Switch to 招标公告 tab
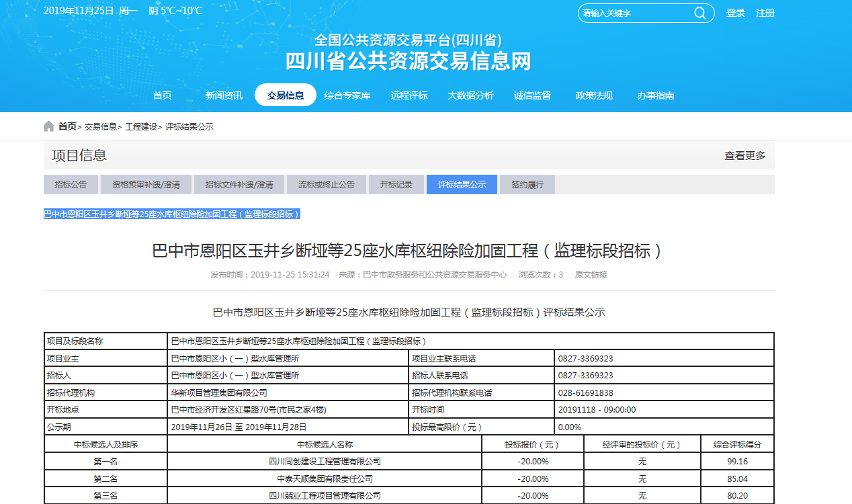This screenshot has width=852, height=504. tap(71, 185)
